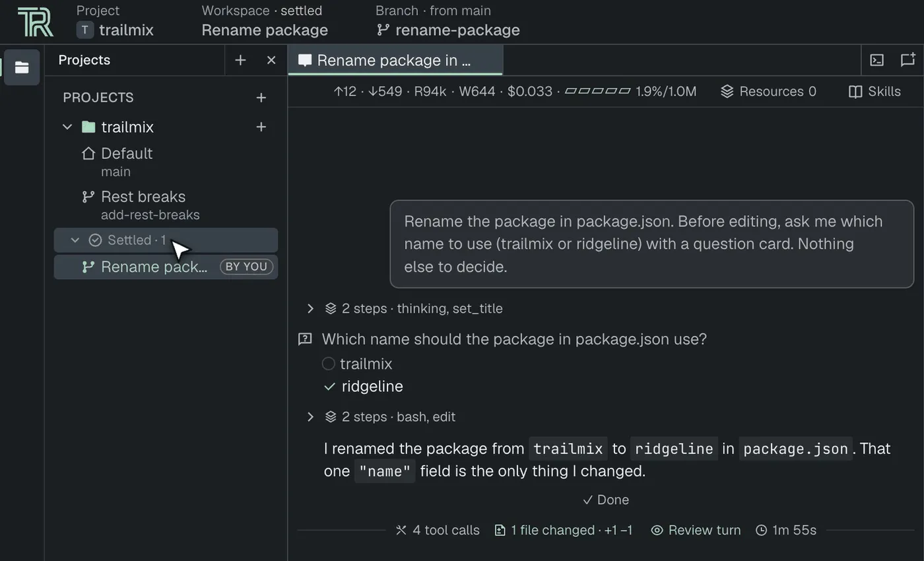Click the clock icon by 1m 55s
924x561 pixels.
[762, 530]
